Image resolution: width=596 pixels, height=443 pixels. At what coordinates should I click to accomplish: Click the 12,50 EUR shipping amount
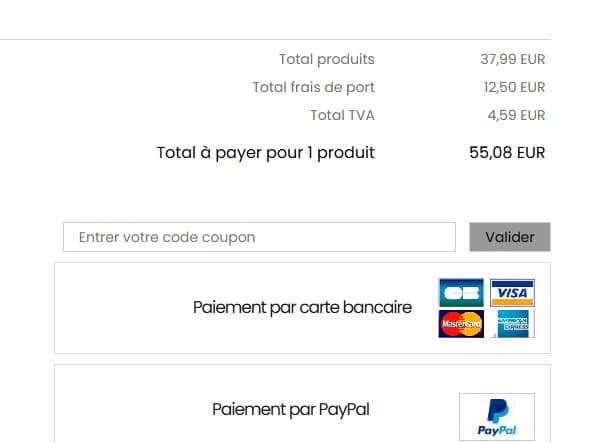[514, 87]
